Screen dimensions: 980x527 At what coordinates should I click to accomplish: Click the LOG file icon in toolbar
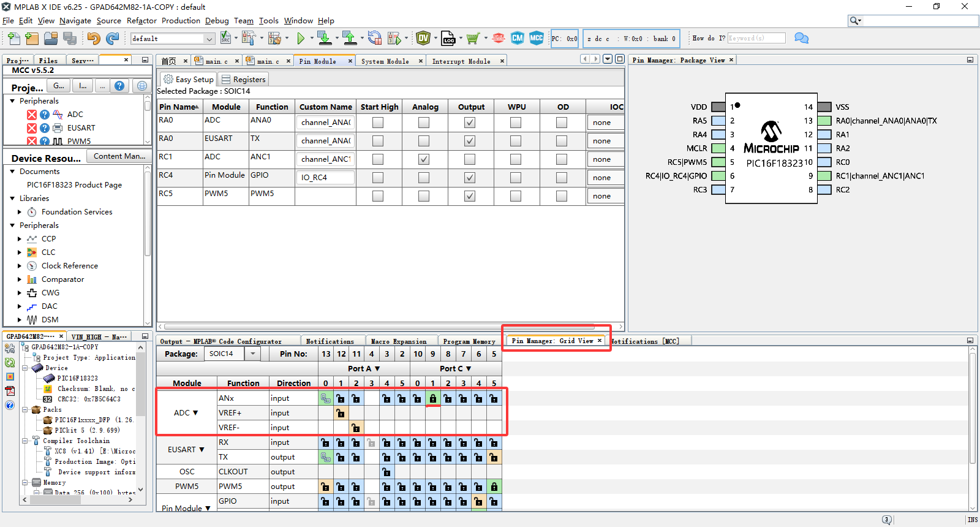tap(448, 39)
